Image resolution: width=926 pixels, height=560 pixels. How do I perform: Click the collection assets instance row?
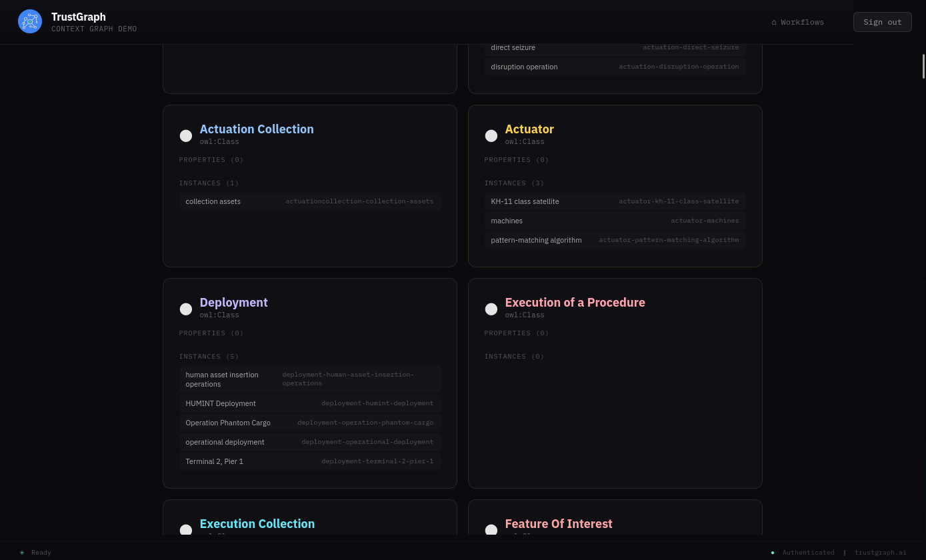tap(309, 201)
